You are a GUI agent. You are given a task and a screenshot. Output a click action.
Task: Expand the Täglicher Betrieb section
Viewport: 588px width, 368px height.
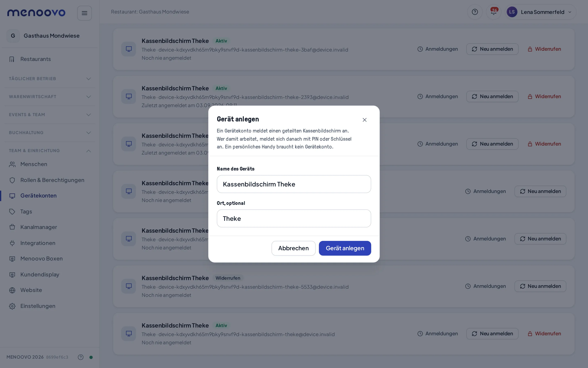50,79
